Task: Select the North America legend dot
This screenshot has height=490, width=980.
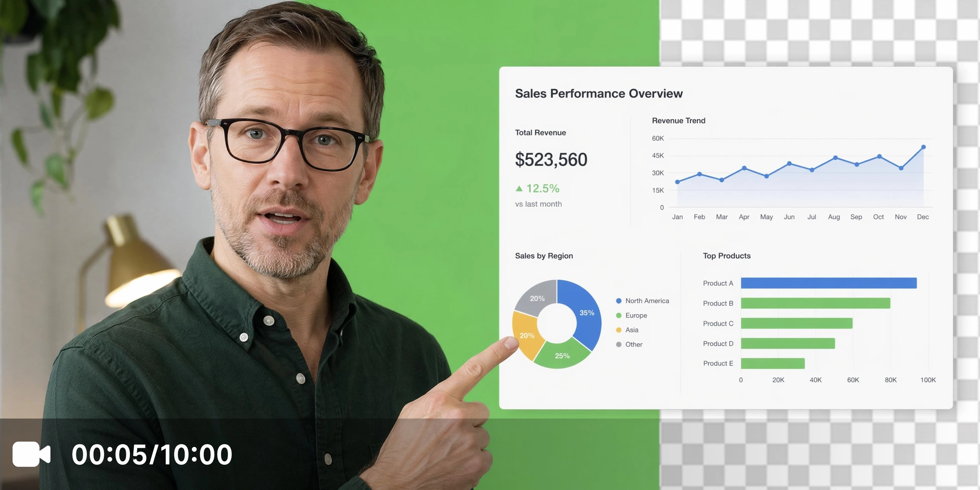Action: tap(619, 301)
